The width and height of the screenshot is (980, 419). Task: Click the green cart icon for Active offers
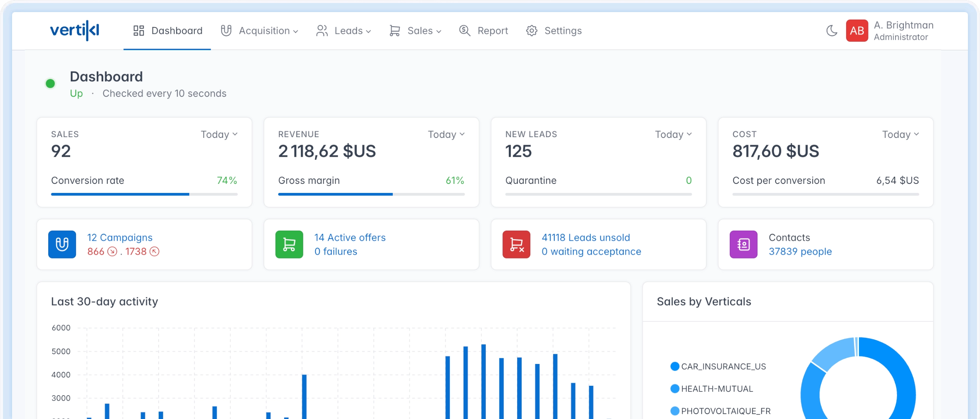(289, 244)
